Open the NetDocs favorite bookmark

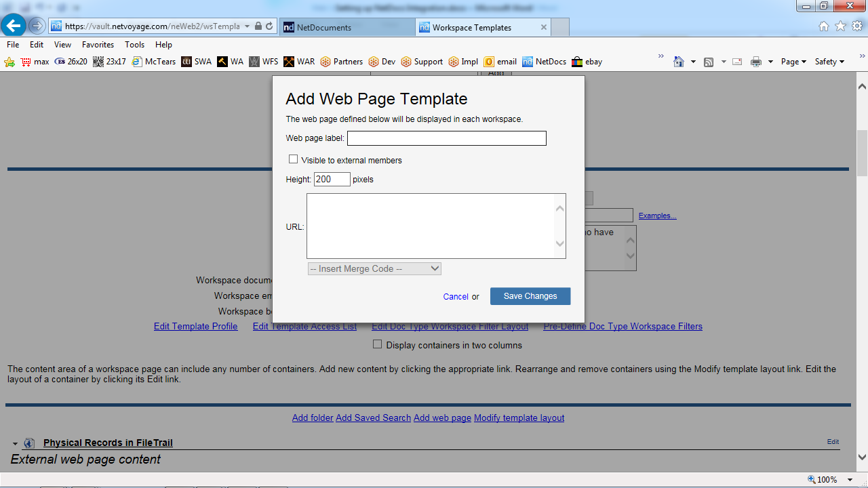pos(545,62)
